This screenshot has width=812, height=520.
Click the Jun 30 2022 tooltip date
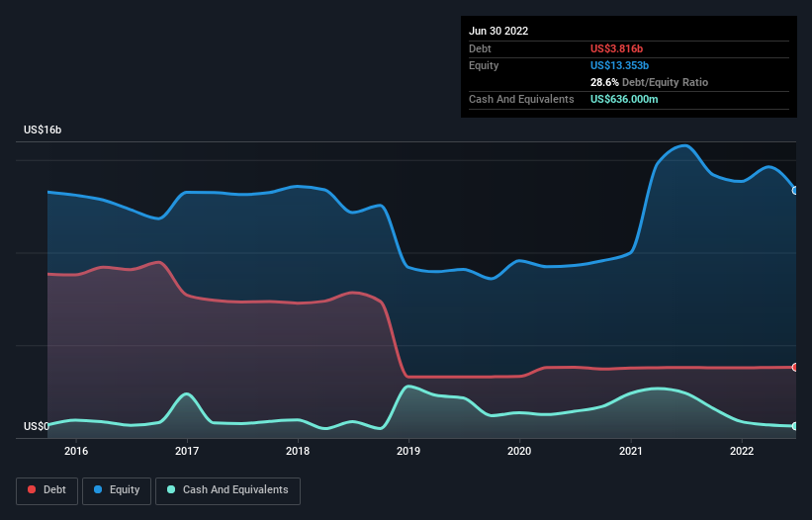coord(498,31)
